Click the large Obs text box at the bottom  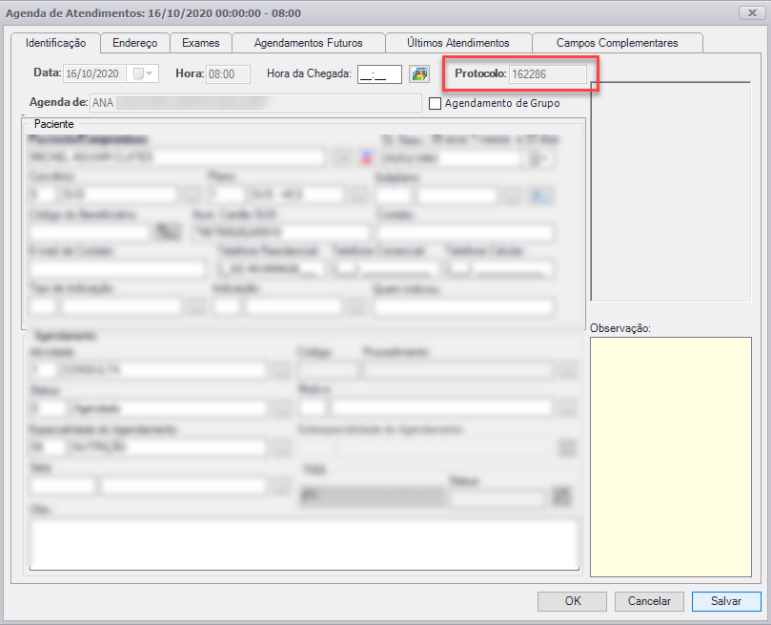[x=304, y=544]
